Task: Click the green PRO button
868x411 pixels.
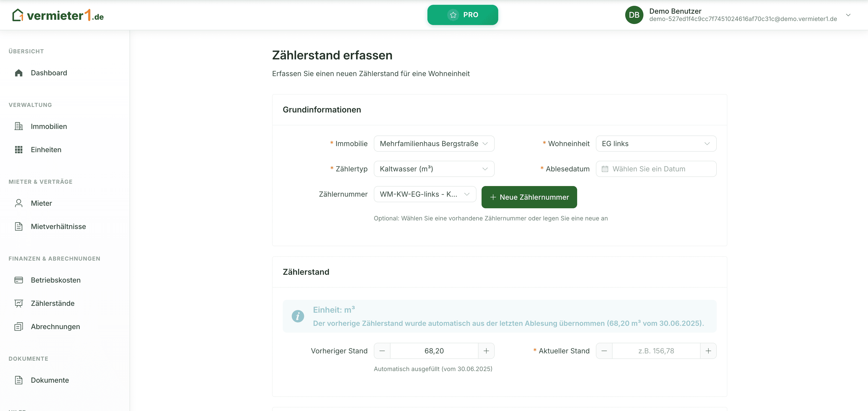Action: [x=463, y=14]
